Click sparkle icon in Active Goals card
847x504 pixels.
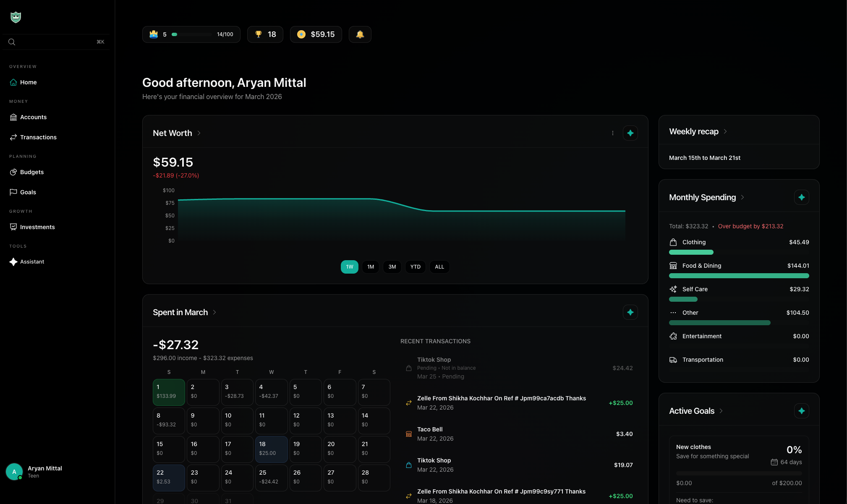(x=801, y=411)
